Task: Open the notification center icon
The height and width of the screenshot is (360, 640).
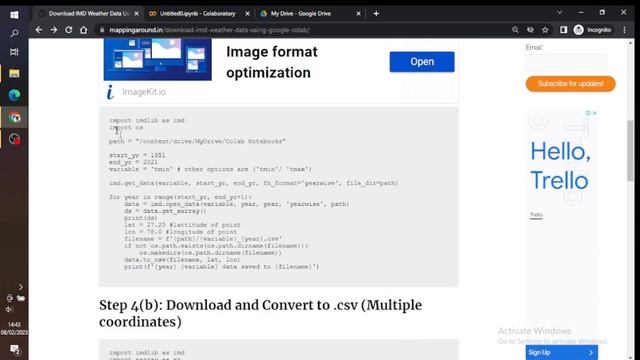Action: coord(14,349)
